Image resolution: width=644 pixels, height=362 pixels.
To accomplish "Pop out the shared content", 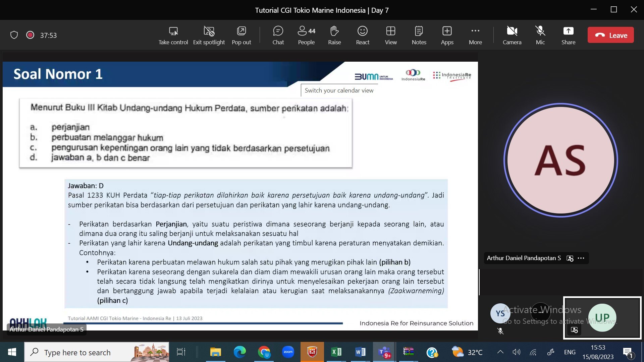I will (x=241, y=35).
